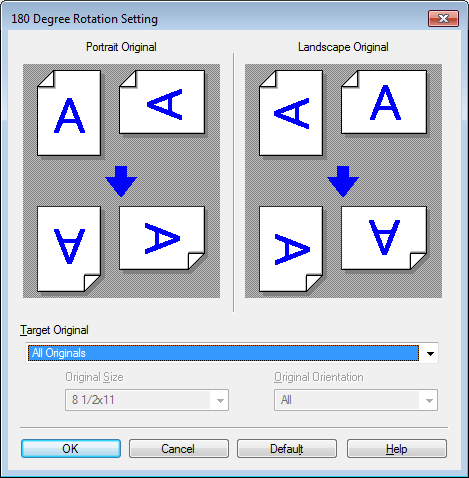The height and width of the screenshot is (478, 469).
Task: Click the upright A landscape page under Landscape Original
Action: (x=384, y=102)
